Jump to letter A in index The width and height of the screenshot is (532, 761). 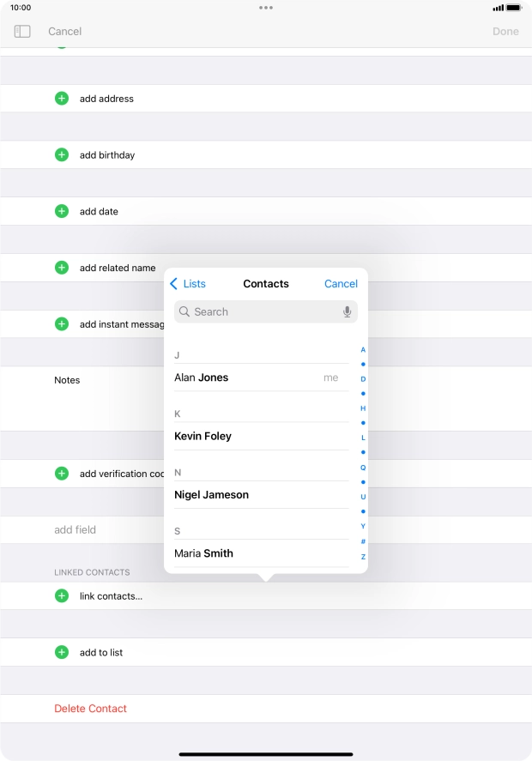click(x=363, y=350)
